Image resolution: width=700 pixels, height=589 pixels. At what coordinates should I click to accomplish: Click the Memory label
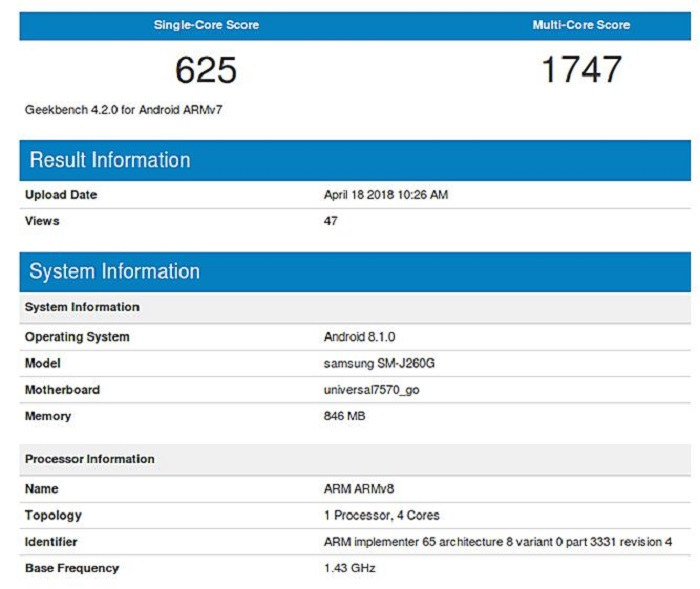48,416
